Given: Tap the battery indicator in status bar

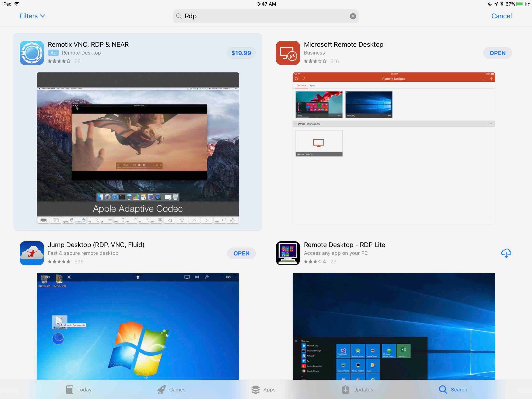Looking at the screenshot, I should 521,4.
